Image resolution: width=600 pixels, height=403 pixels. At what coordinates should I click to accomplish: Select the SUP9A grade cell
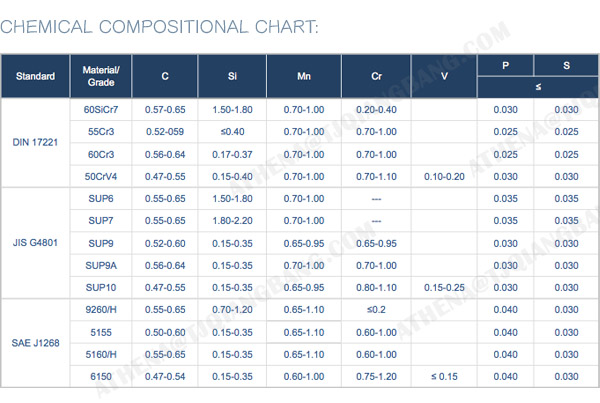[101, 266]
